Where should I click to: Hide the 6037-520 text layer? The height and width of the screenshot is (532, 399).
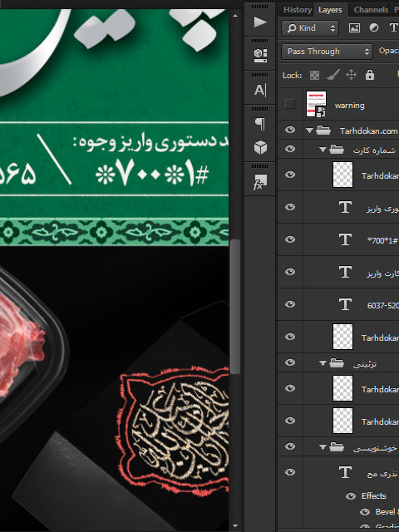point(290,304)
